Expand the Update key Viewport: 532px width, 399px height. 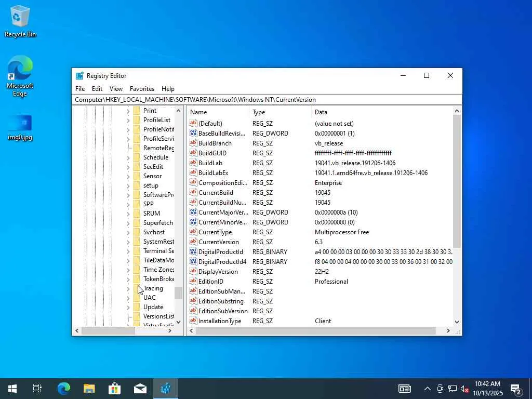tap(128, 308)
